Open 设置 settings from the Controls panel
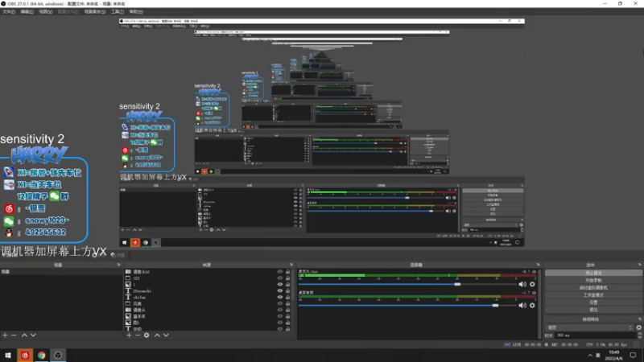Viewport: 644px width, 362px height. click(x=593, y=302)
